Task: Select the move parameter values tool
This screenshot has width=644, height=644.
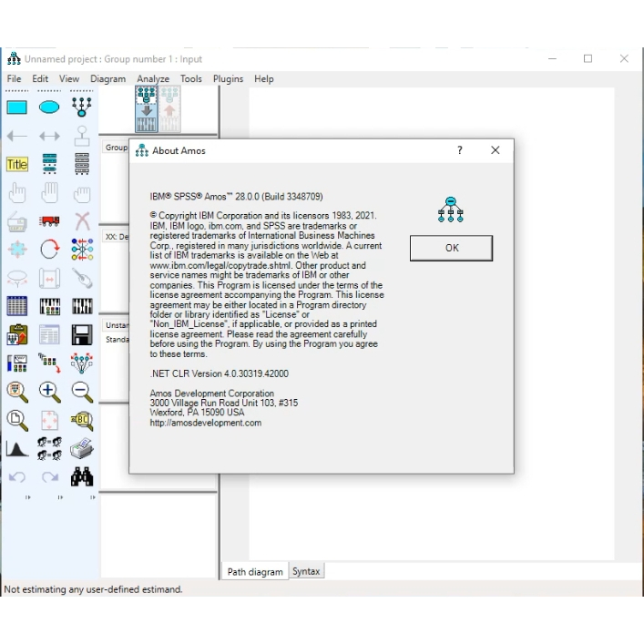Action: (x=16, y=278)
